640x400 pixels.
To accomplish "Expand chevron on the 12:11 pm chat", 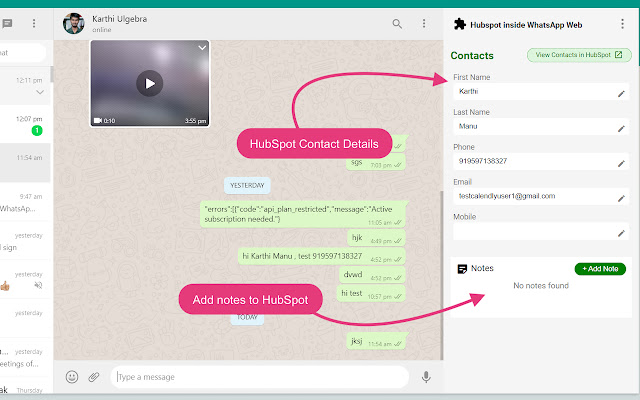I will pos(40,92).
